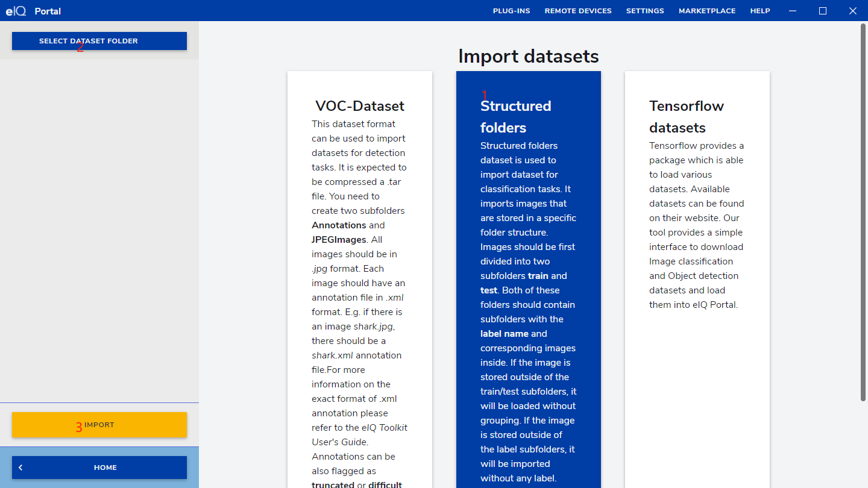This screenshot has width=868, height=488.
Task: Select the Tensorflow datasets card
Action: (697, 280)
